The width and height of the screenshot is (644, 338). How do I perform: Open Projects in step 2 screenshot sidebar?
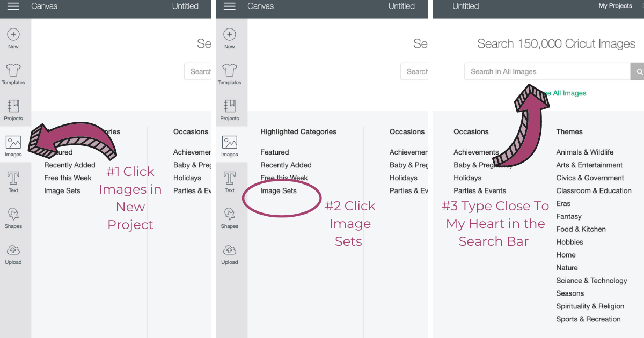pos(230,111)
